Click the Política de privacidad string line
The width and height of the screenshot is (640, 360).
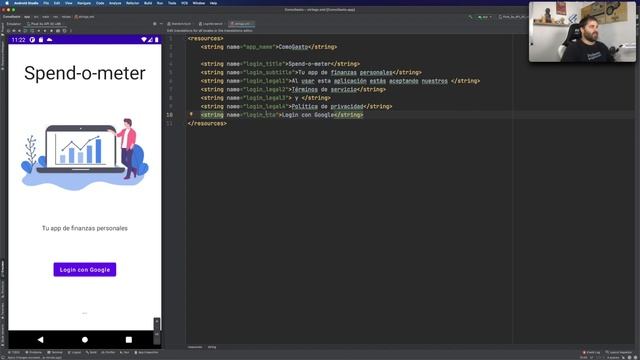click(296, 107)
